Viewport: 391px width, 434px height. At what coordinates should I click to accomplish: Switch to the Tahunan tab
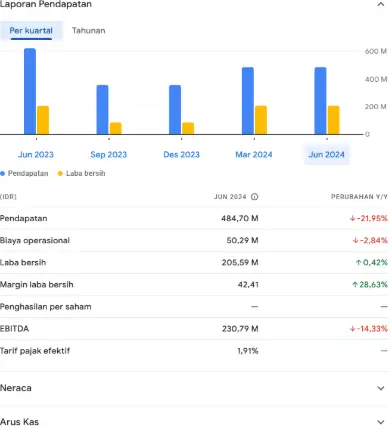click(88, 31)
